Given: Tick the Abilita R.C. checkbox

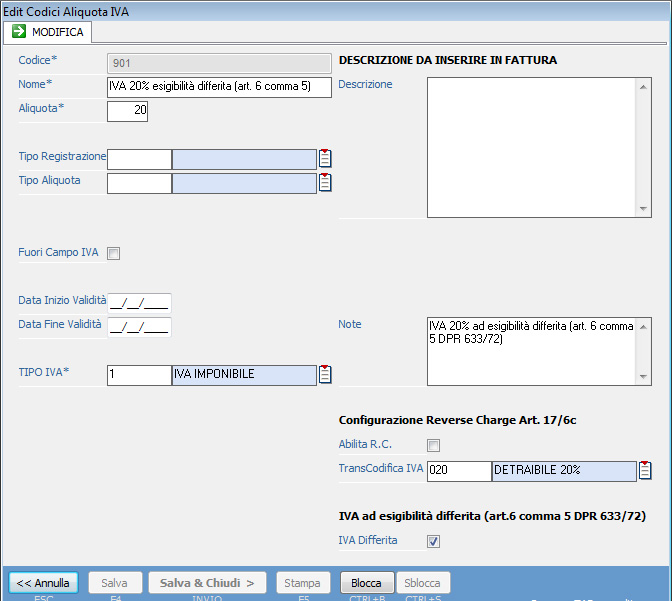Looking at the screenshot, I should coord(433,445).
